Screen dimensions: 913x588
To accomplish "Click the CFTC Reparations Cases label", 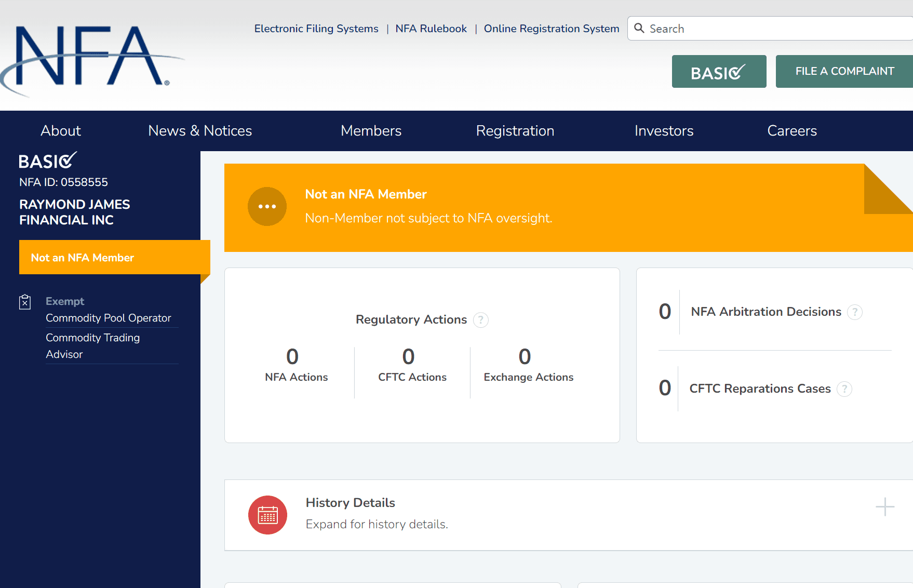I will 760,389.
